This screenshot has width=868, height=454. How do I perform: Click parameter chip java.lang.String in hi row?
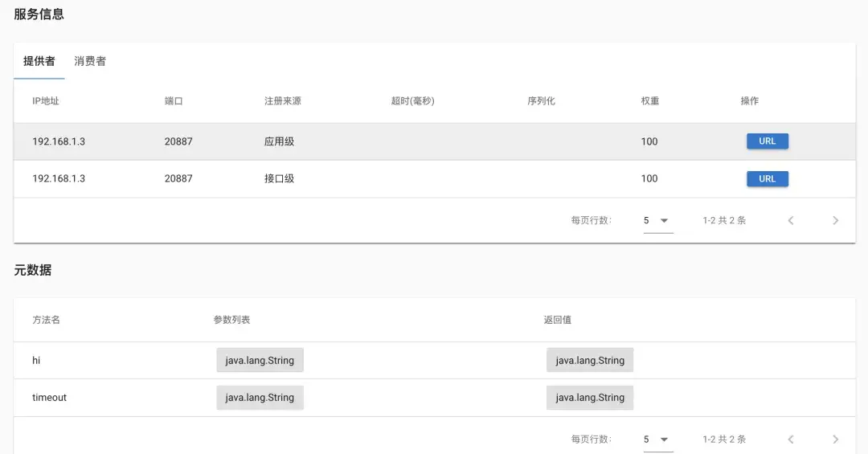click(x=260, y=361)
